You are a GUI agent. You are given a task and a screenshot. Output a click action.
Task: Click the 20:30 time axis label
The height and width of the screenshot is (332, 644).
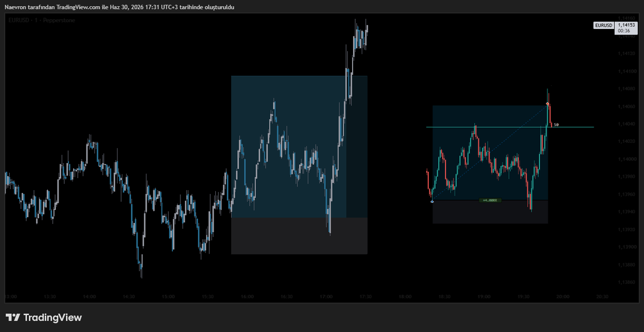click(x=602, y=297)
